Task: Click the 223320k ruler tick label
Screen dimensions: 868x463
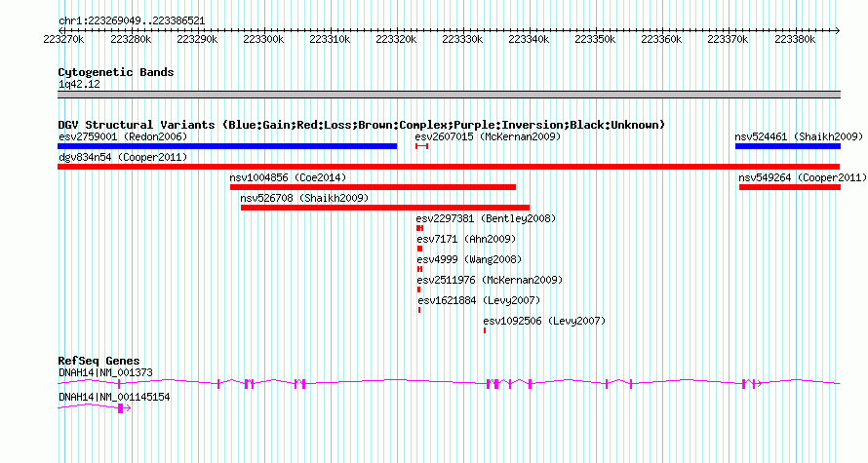Action: 396,39
